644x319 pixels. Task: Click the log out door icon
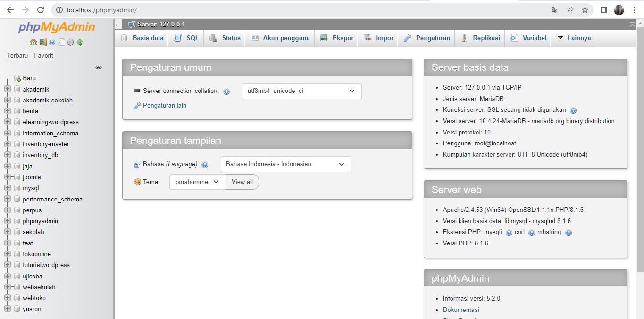(x=42, y=42)
